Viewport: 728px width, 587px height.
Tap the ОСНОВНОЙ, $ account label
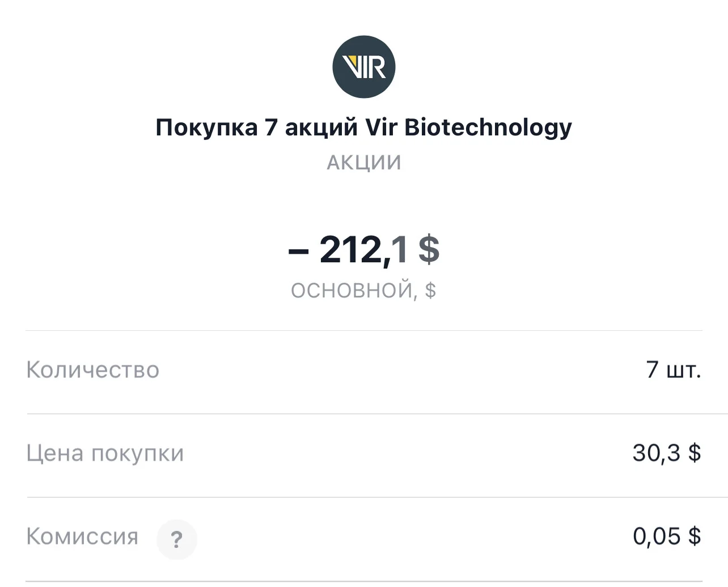[363, 290]
